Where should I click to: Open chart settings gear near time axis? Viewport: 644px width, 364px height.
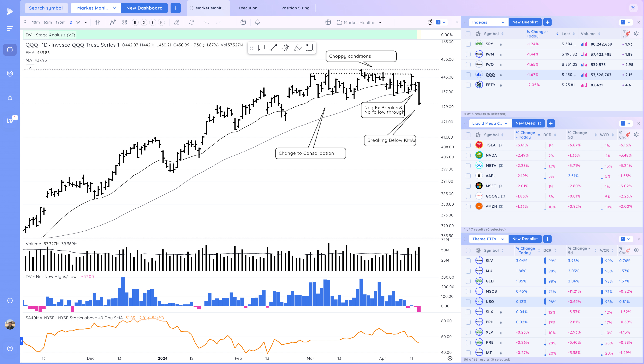tap(450, 358)
